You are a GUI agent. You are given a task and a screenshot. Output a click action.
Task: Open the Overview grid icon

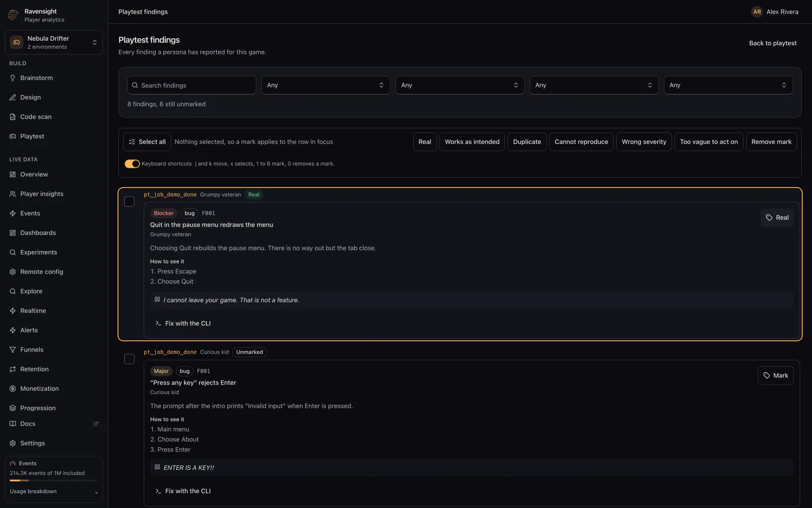coord(13,174)
